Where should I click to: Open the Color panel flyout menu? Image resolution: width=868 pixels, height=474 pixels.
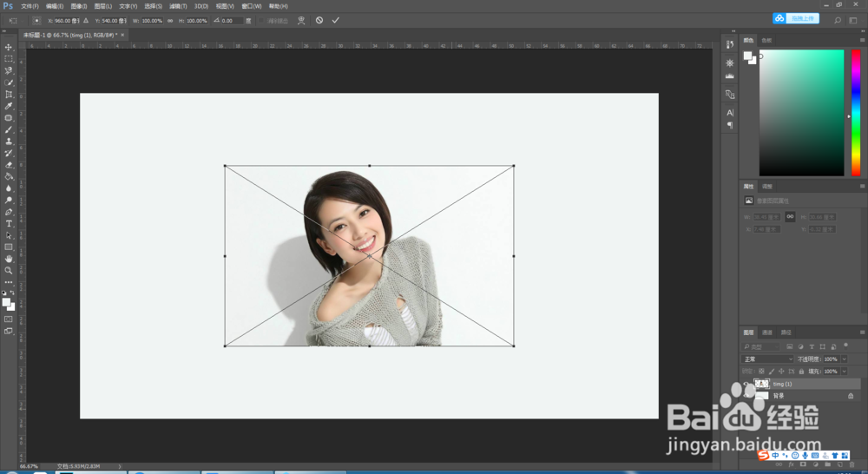coord(862,40)
